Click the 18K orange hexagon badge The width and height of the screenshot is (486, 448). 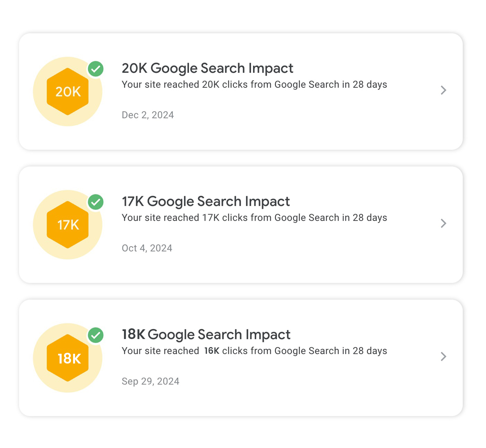click(x=68, y=358)
